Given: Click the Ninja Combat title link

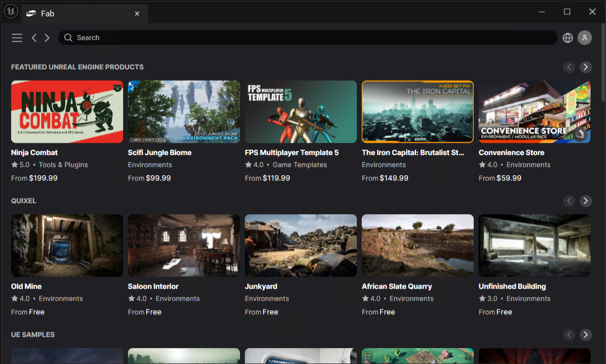Looking at the screenshot, I should pyautogui.click(x=34, y=153).
